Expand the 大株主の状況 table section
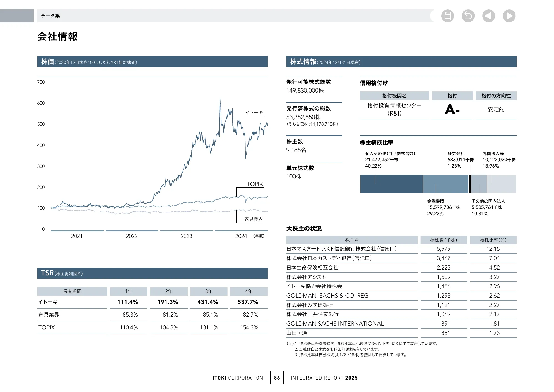Image resolution: width=554 pixels, height=392 pixels. [304, 229]
